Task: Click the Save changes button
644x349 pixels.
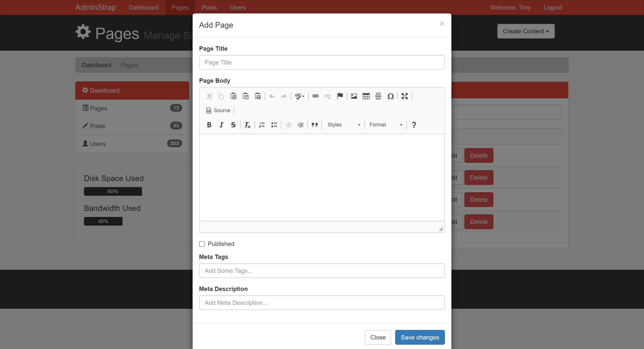Action: [x=420, y=337]
